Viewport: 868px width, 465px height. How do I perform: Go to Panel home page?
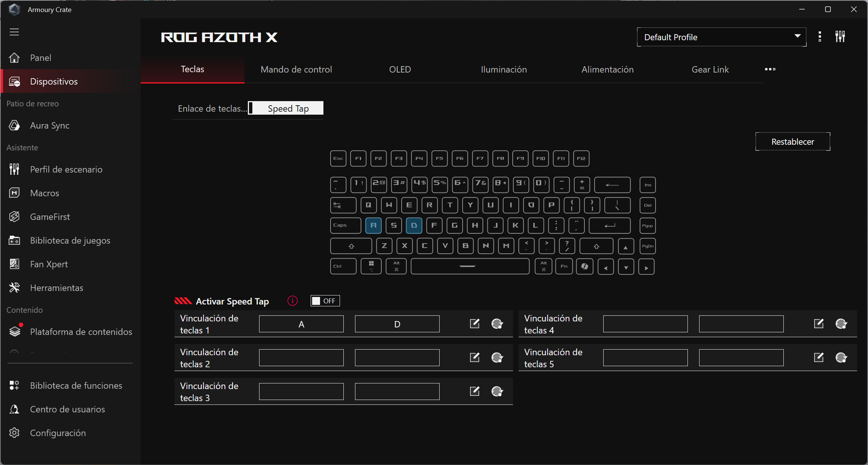click(x=70, y=58)
